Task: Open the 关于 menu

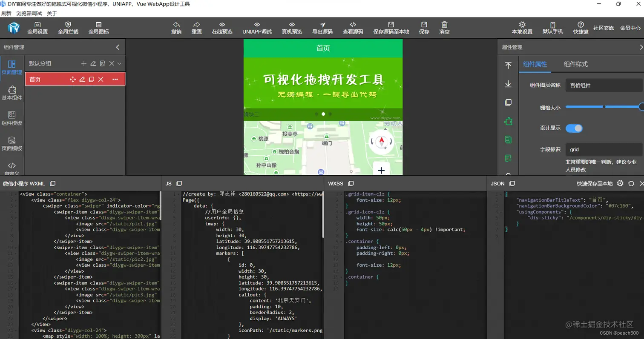Action: click(53, 13)
